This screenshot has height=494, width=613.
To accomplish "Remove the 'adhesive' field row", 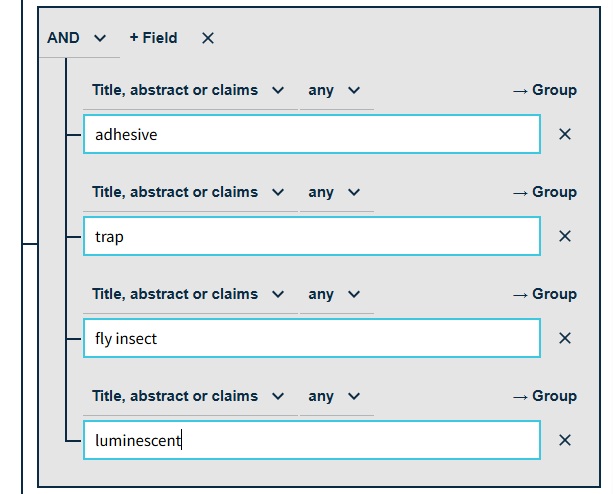I will point(565,134).
